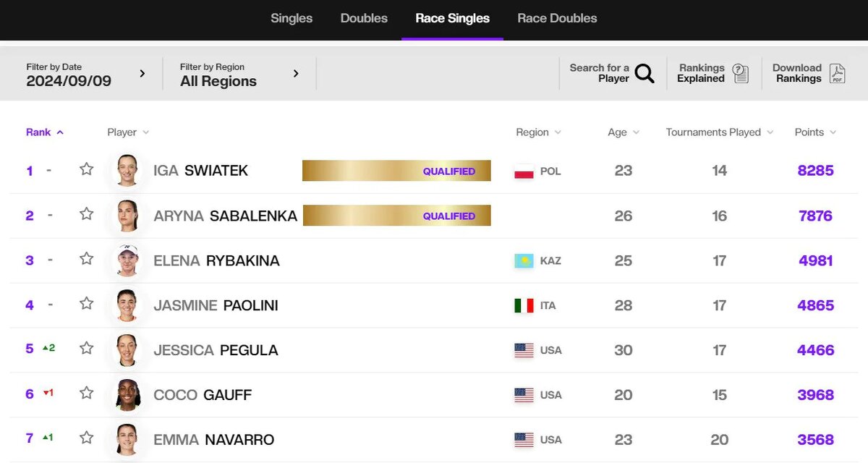The image size is (868, 463).
Task: Click Coco Gauff's profile picture
Action: click(x=127, y=395)
